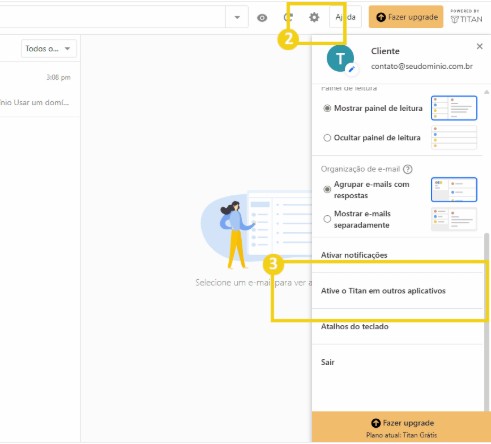Select Ocultar painel de leitura radio
This screenshot has width=491, height=444.
coord(327,138)
